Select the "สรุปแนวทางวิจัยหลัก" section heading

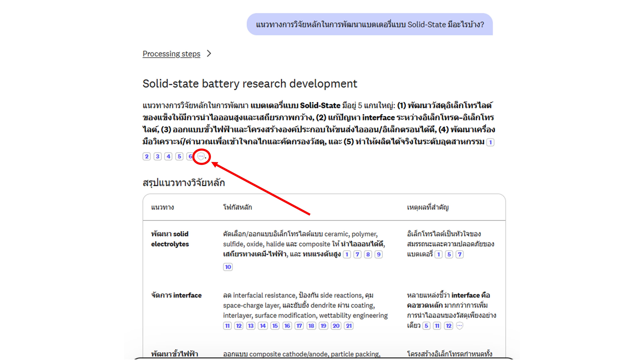pyautogui.click(x=184, y=183)
